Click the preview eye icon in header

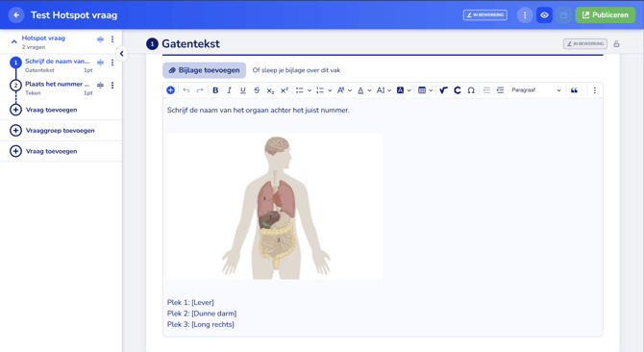544,15
